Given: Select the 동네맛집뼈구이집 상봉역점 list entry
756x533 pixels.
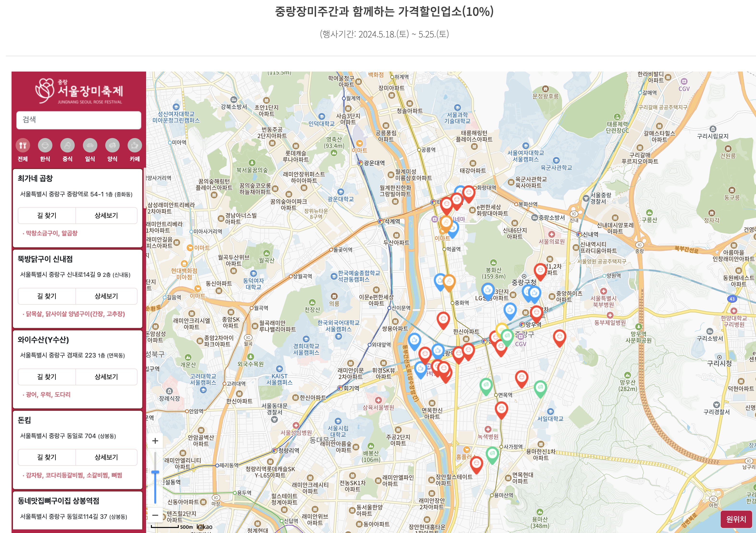Looking at the screenshot, I should click(x=59, y=501).
